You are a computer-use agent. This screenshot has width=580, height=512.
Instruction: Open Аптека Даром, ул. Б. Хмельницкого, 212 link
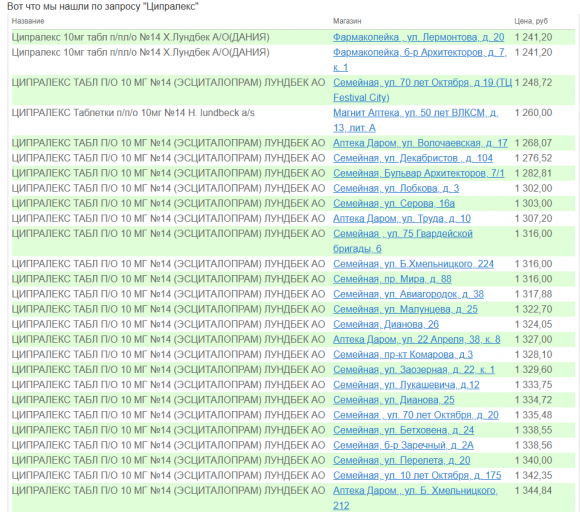(x=415, y=498)
